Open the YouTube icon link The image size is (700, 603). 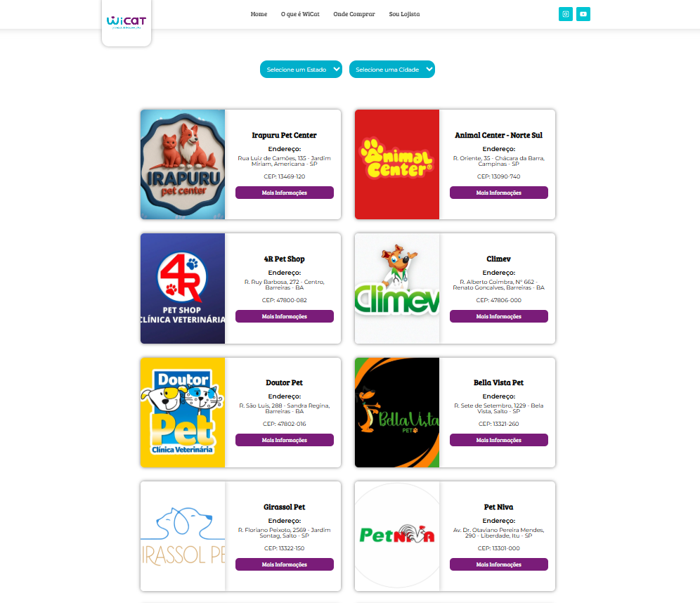[583, 14]
